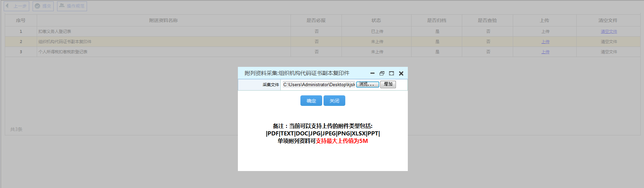
Task: Click 未上传 status for 组织机构代码证书副本复印件
Action: coord(377,42)
